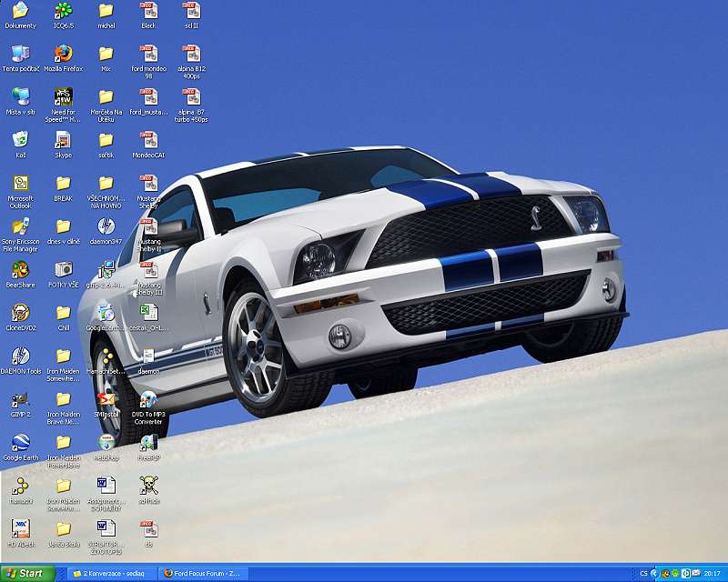Image resolution: width=728 pixels, height=582 pixels.
Task: Open the Need for Speed game shortcut
Action: 63,97
